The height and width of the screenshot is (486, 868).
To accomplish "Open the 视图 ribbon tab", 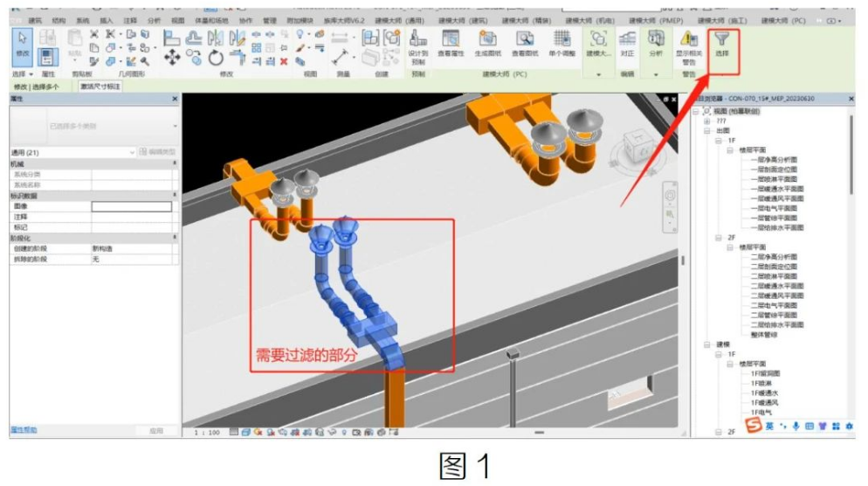I will point(177,20).
